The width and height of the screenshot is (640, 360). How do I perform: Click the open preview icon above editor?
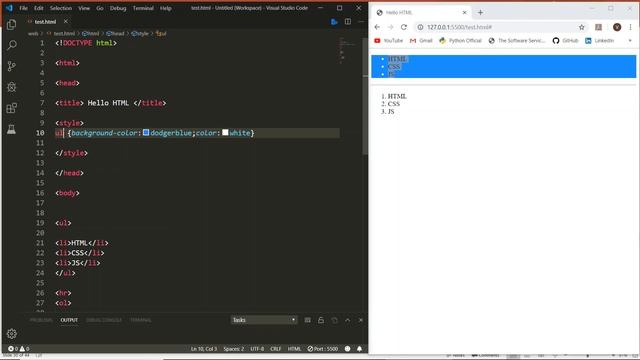[334, 22]
